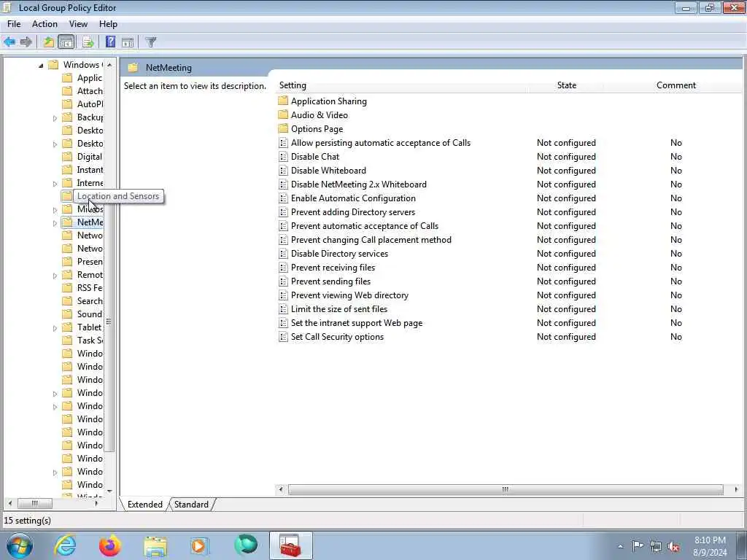Screen dimensions: 747x560
Task: Click the Application Sharing folder icon
Action: (x=283, y=101)
